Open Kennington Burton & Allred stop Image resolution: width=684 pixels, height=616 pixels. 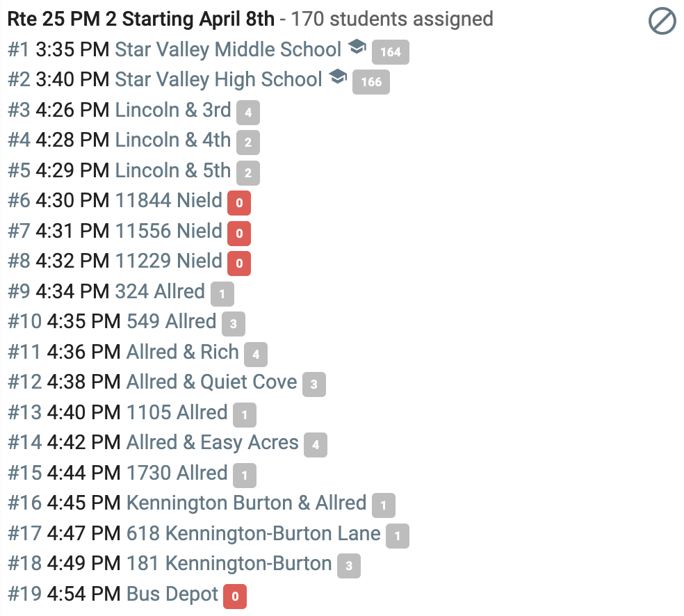(247, 503)
